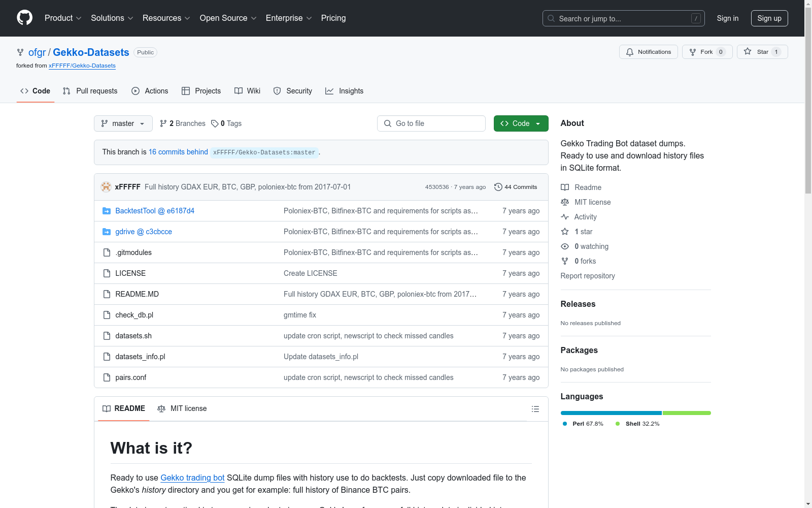Open the 16 commits behind link
Image resolution: width=812 pixels, height=508 pixels.
tap(178, 152)
